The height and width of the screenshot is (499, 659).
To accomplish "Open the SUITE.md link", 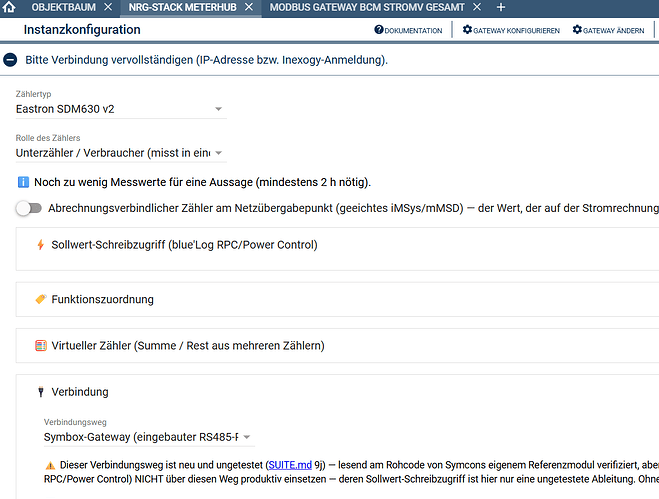I will click(290, 465).
